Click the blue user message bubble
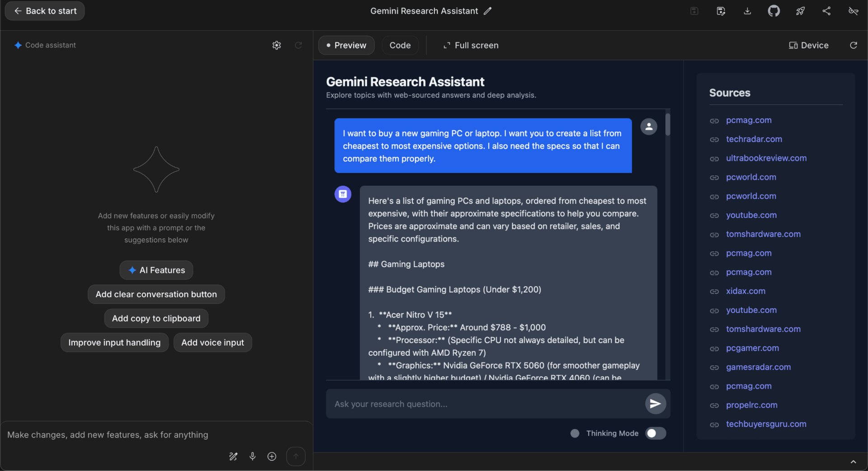 click(483, 146)
